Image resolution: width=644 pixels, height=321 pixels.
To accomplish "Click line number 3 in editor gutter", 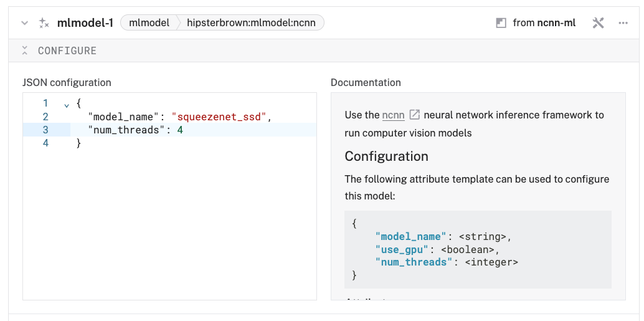I will (x=45, y=130).
